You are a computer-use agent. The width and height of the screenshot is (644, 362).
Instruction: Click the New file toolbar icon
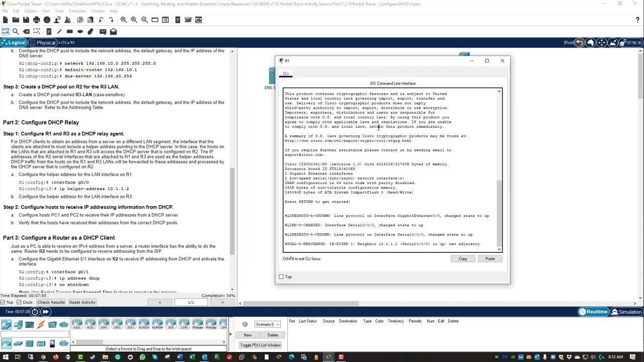[x=5, y=20]
